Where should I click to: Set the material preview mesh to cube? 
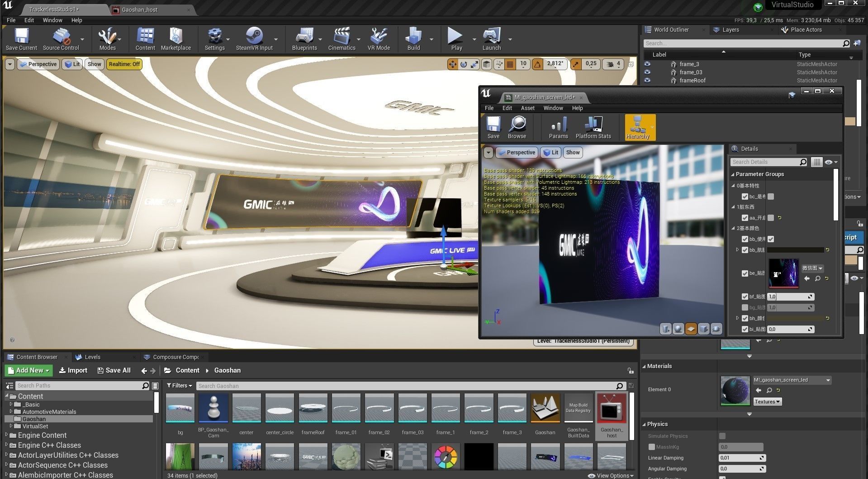pyautogui.click(x=703, y=329)
